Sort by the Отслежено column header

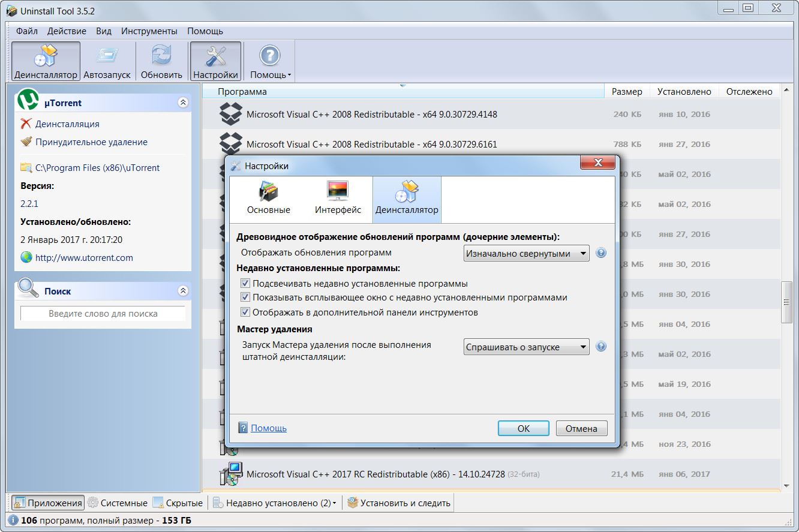pos(749,92)
